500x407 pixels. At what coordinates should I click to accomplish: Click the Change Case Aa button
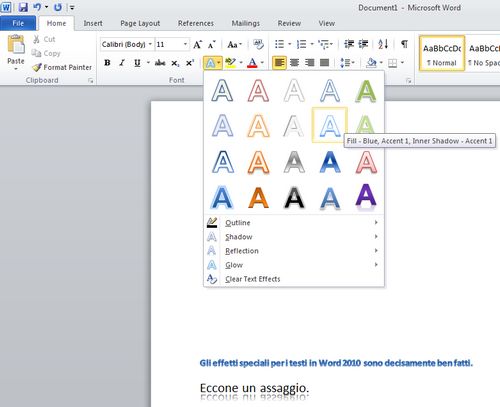(x=235, y=44)
